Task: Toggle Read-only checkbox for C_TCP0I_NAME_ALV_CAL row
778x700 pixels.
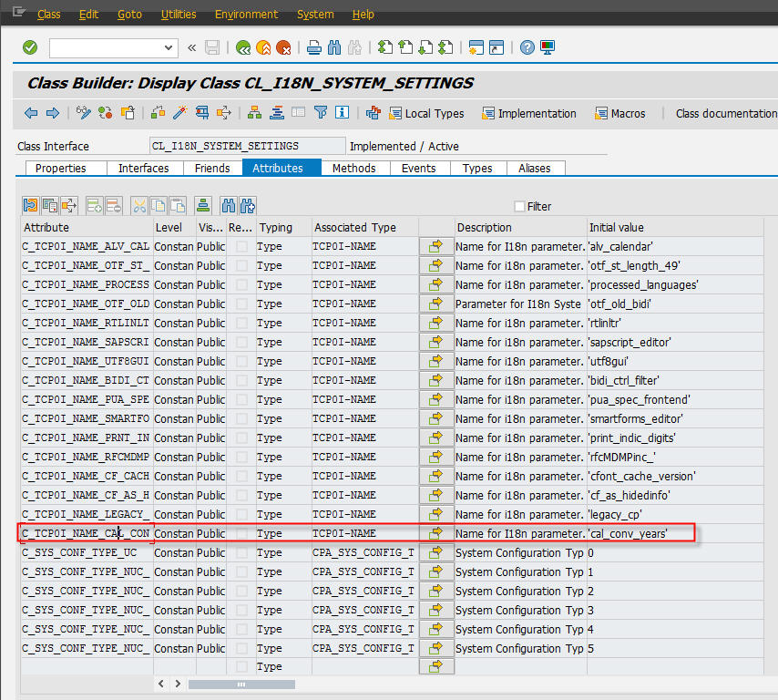Action: pyautogui.click(x=241, y=246)
